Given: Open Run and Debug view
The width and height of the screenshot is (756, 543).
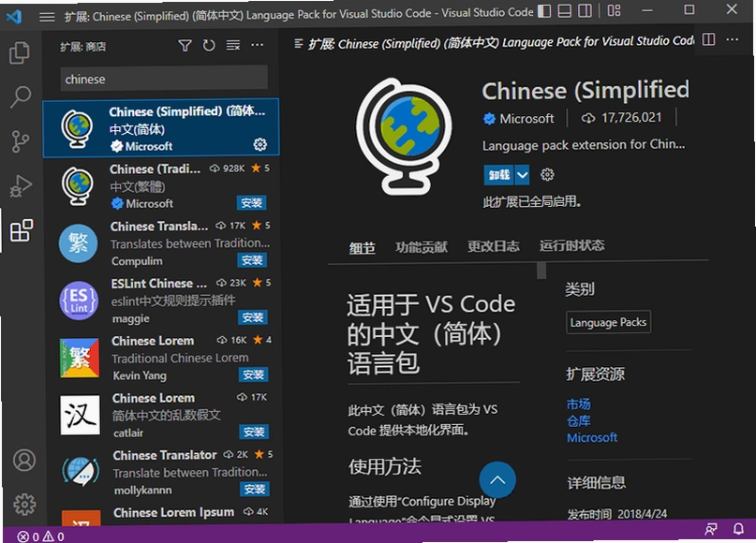Looking at the screenshot, I should tap(21, 185).
